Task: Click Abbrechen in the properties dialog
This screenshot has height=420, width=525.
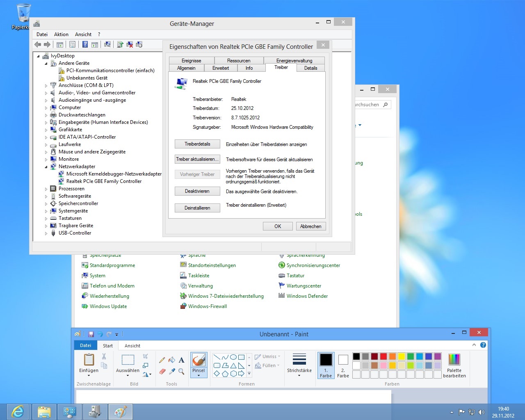Action: [311, 226]
